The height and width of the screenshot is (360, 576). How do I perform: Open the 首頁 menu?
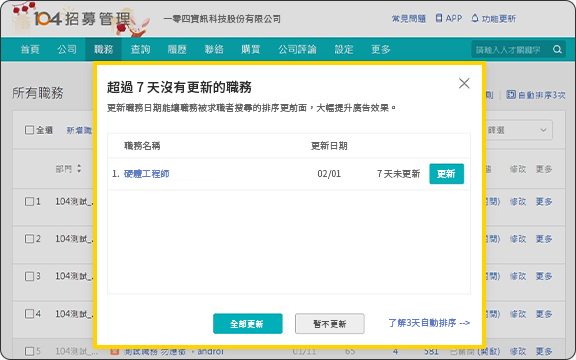coord(30,49)
